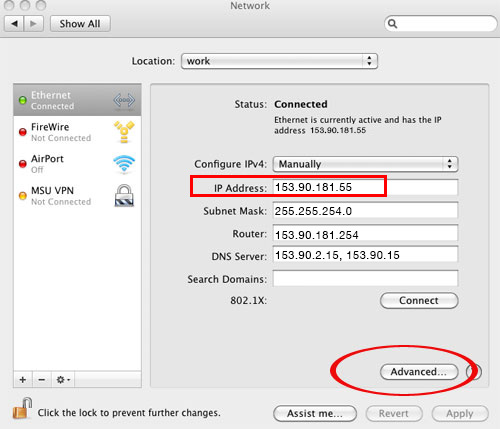
Task: Click the Connected status text
Action: (x=301, y=104)
